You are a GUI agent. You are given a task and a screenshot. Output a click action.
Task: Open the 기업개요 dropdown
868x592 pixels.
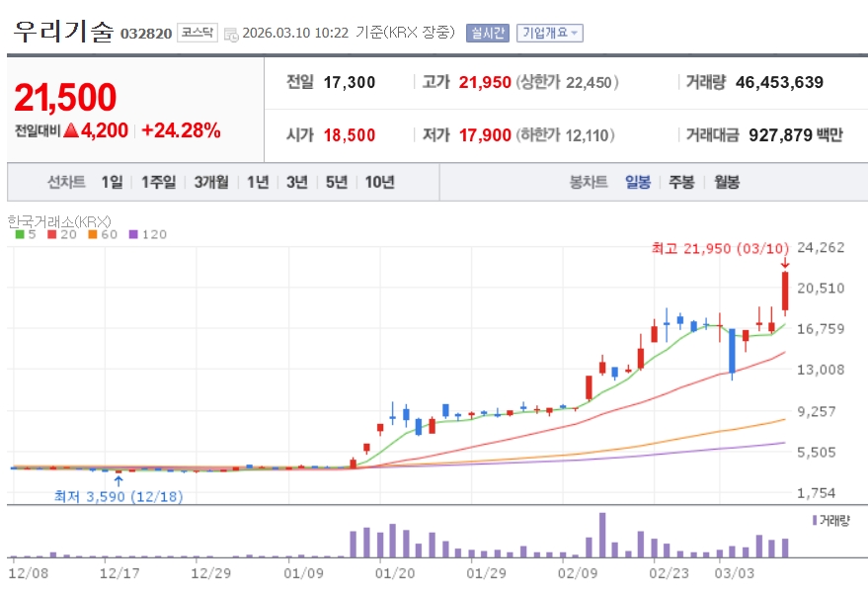coord(550,33)
